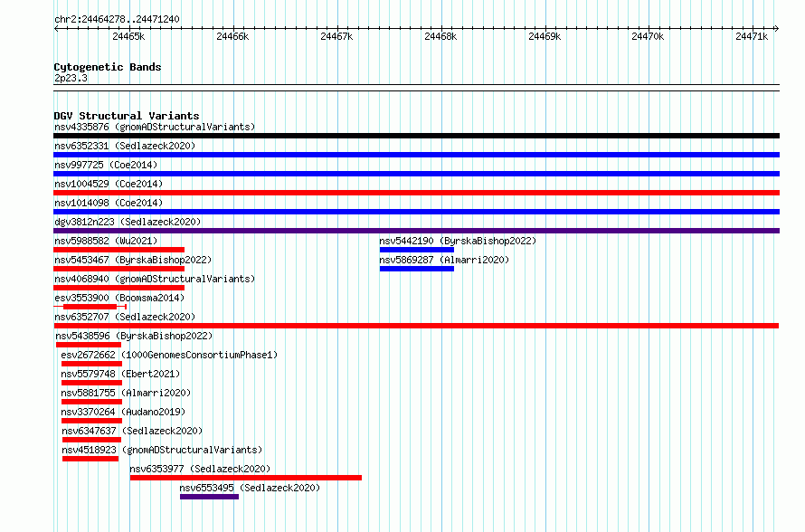This screenshot has height=532, width=805.
Task: Open variant nsv3370264 (Audano2019) label
Action: pyautogui.click(x=123, y=412)
